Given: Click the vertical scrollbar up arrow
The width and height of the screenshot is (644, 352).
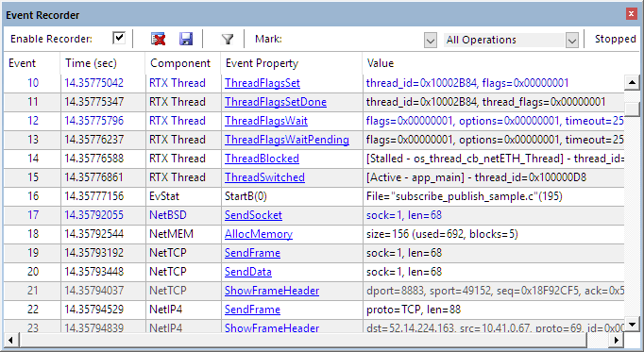Looking at the screenshot, I should point(632,82).
